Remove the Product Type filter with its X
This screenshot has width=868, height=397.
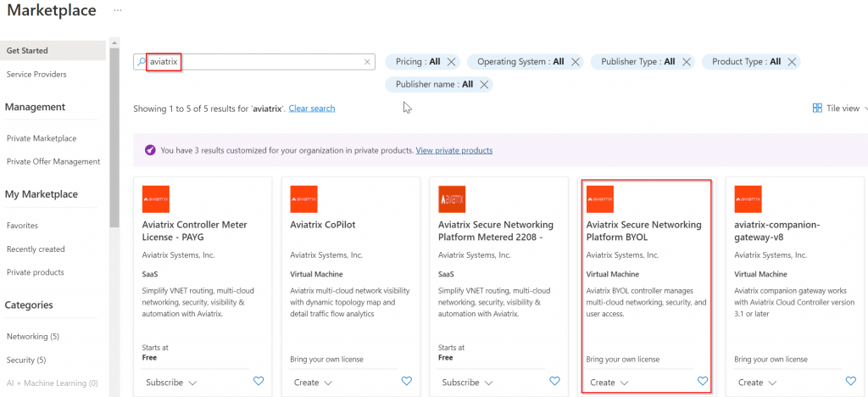pyautogui.click(x=792, y=61)
